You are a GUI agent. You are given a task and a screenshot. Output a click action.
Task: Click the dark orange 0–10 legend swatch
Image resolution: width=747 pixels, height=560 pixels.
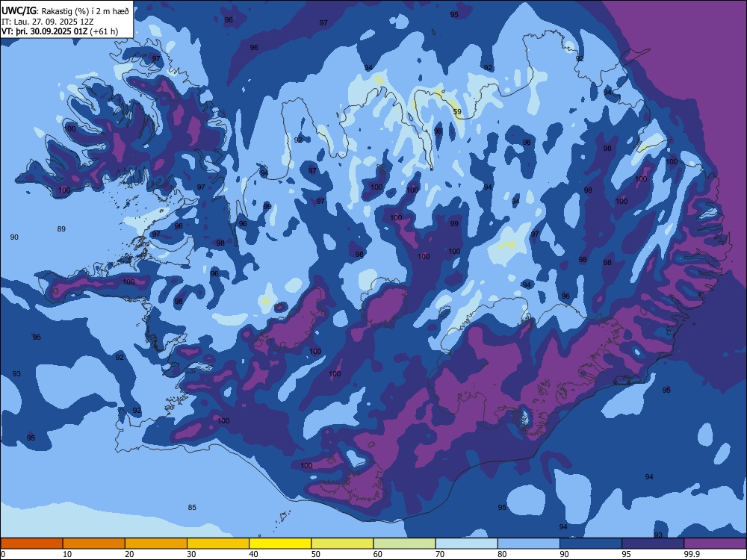pyautogui.click(x=31, y=544)
